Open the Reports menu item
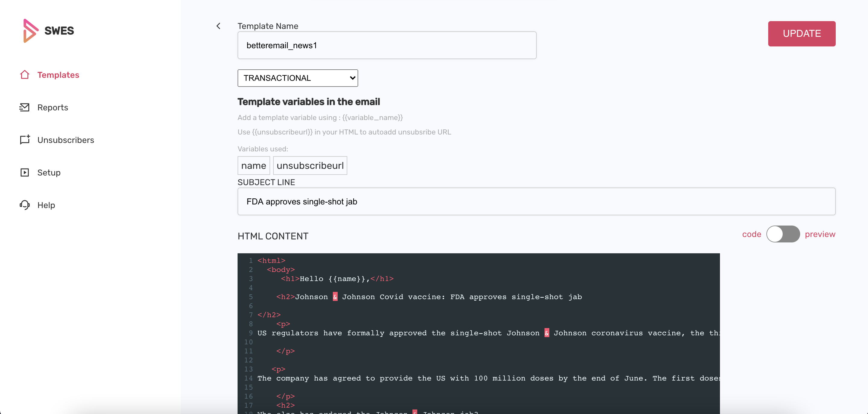Screen dimensions: 868x414 coord(52,107)
